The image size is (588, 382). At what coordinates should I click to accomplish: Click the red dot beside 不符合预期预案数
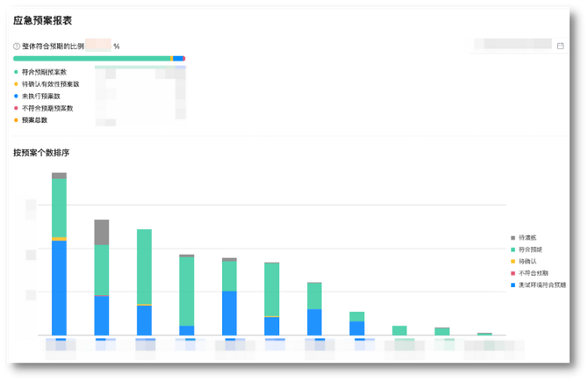click(16, 108)
